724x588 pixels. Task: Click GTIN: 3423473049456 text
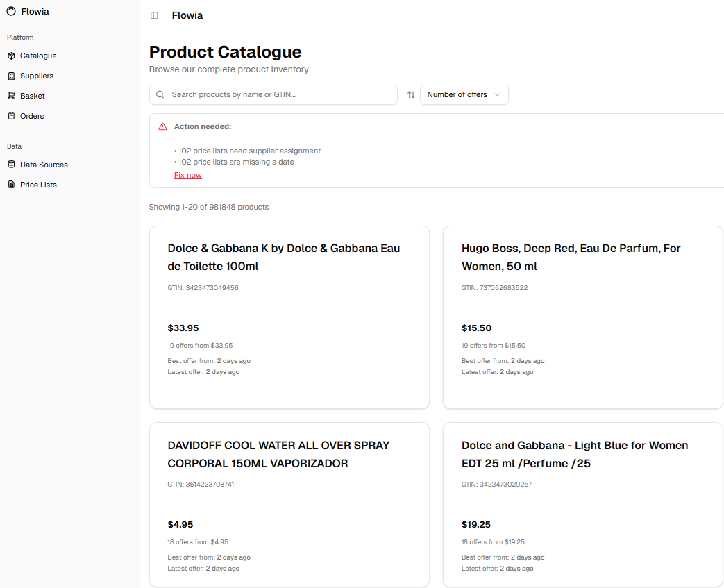pyautogui.click(x=203, y=288)
